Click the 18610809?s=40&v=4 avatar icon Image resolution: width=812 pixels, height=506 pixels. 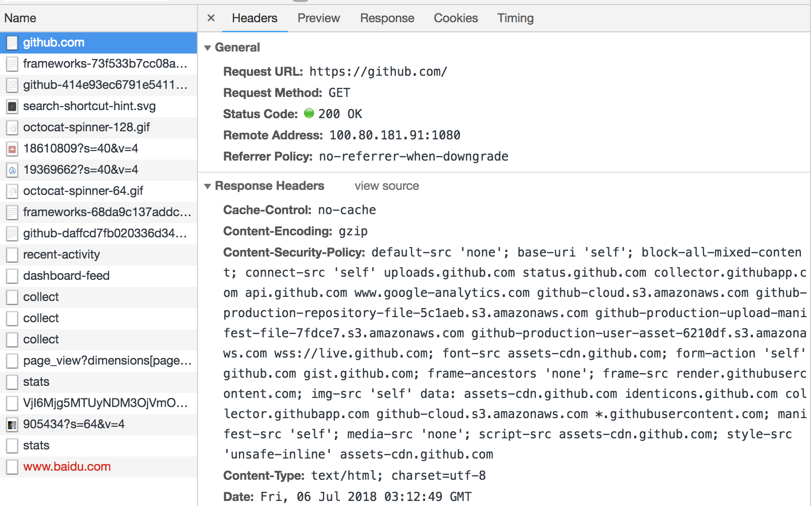click(12, 149)
